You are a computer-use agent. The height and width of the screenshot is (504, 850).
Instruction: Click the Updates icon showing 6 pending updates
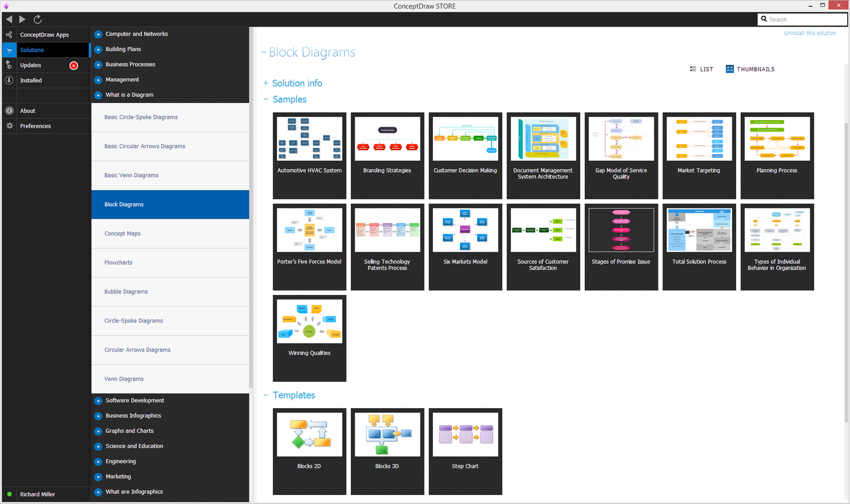(x=8, y=65)
